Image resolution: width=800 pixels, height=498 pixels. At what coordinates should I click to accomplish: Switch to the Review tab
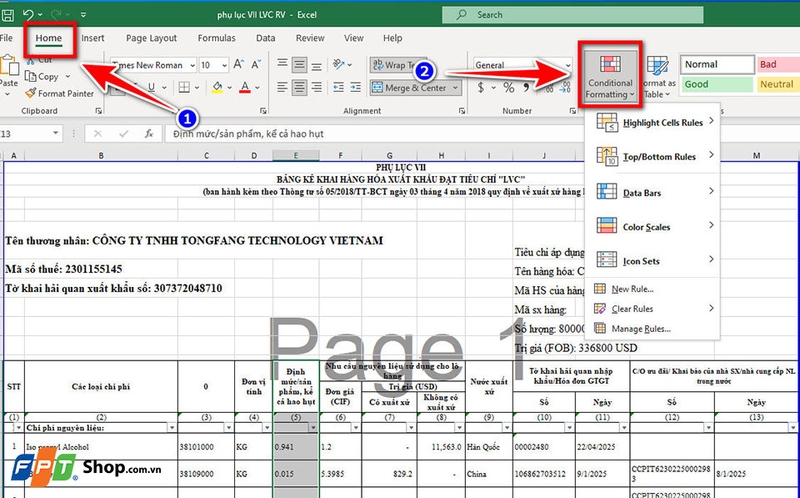tap(310, 38)
